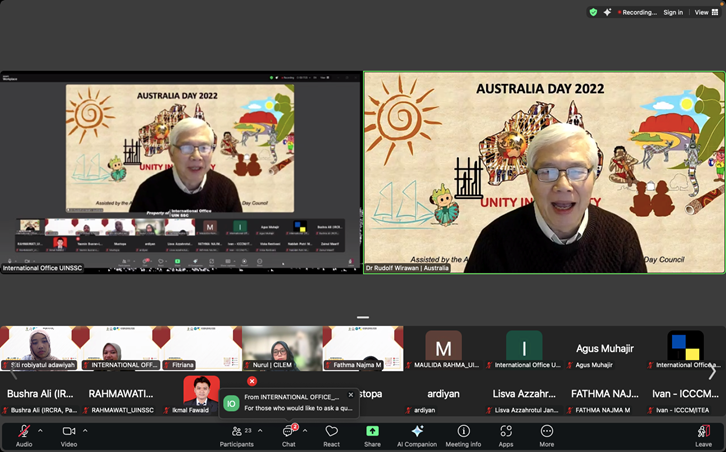
Task: Select Fitriana video tile
Action: coord(201,348)
